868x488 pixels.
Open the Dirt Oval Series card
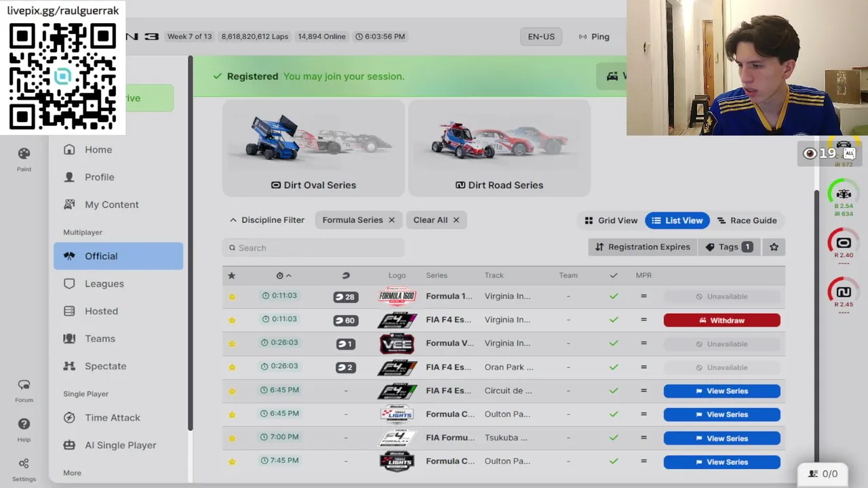313,148
